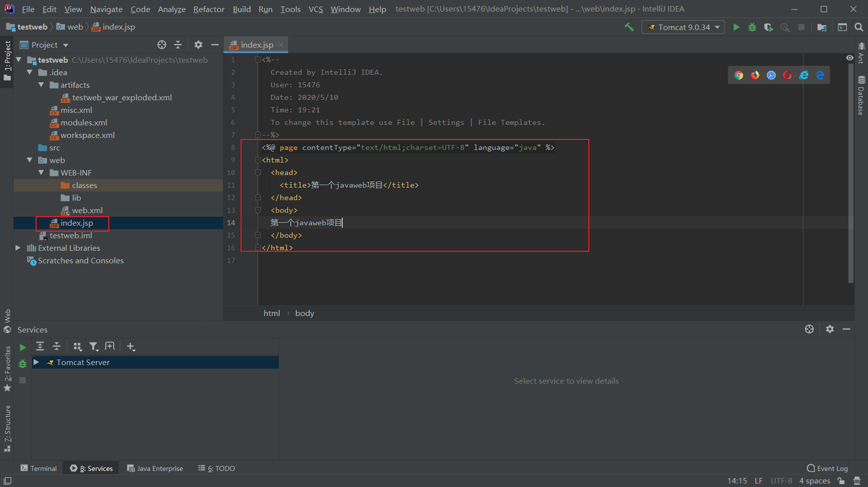Click Group By icon in Services
868x487 pixels.
(77, 346)
